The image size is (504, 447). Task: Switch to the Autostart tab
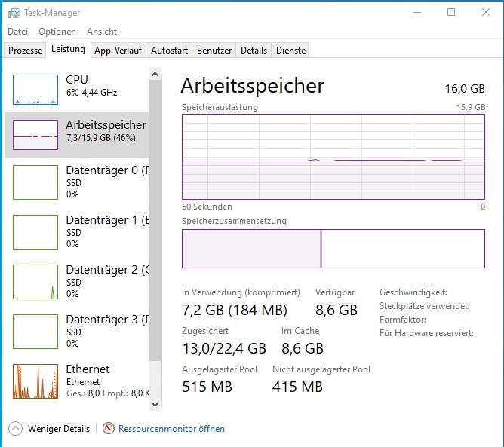169,51
